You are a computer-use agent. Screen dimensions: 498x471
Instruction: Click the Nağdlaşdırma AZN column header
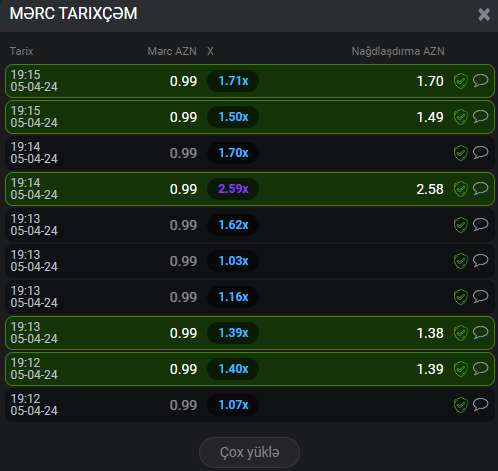[x=398, y=51]
